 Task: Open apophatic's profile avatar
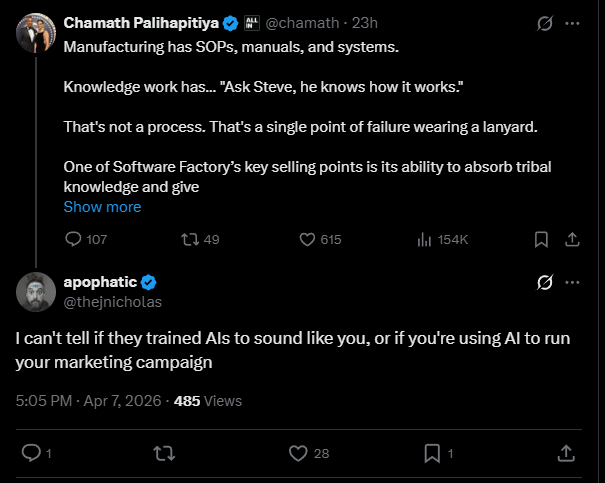point(36,290)
